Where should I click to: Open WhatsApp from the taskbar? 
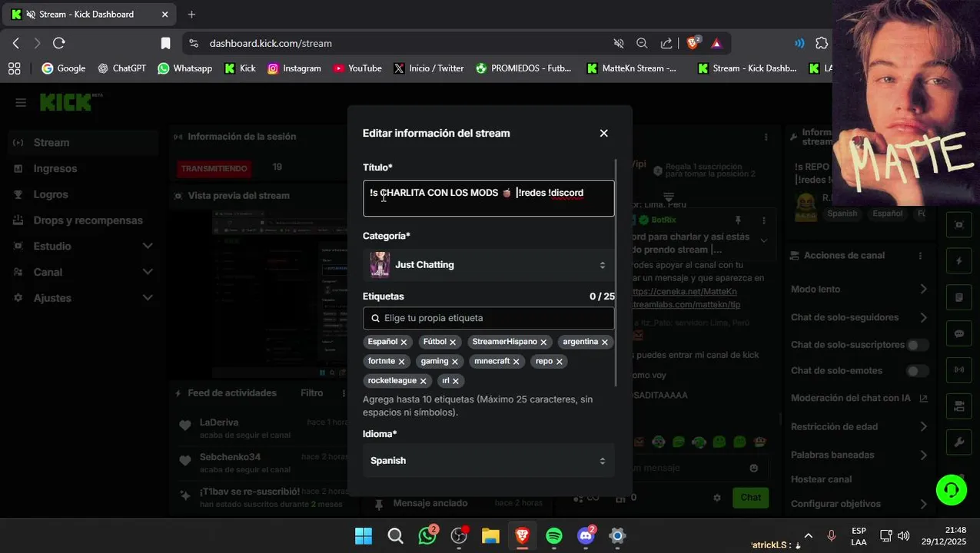tap(427, 536)
